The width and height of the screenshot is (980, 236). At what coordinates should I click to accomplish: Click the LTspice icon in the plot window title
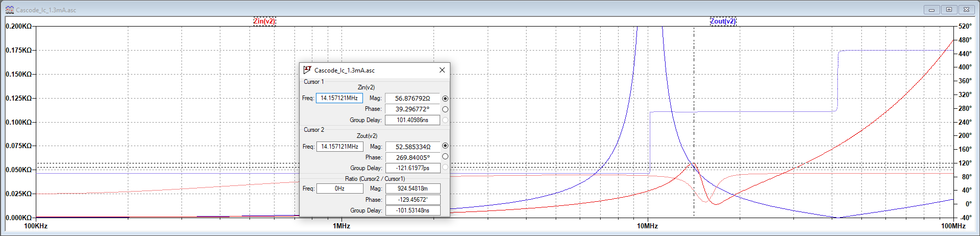pos(9,10)
